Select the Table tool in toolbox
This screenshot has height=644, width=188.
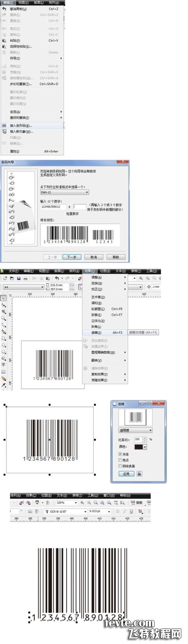pos(4,372)
